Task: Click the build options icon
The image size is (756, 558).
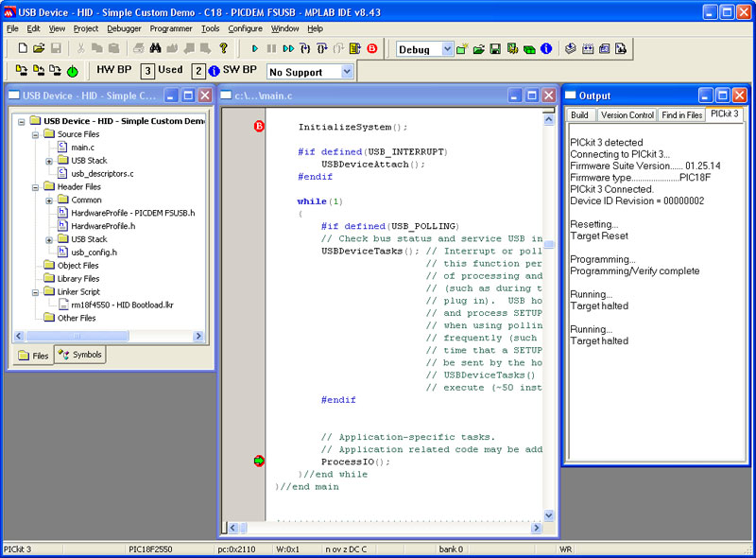Action: 512,49
